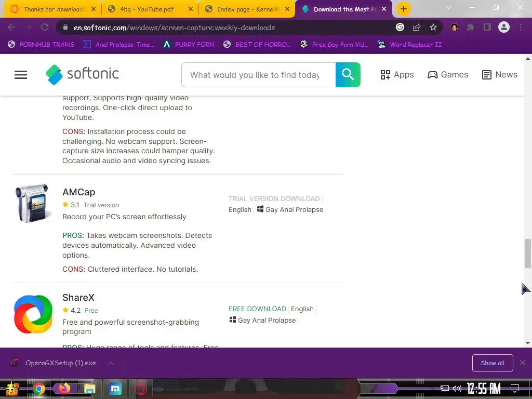
Task: Open File Explorer from the taskbar
Action: coord(89,389)
